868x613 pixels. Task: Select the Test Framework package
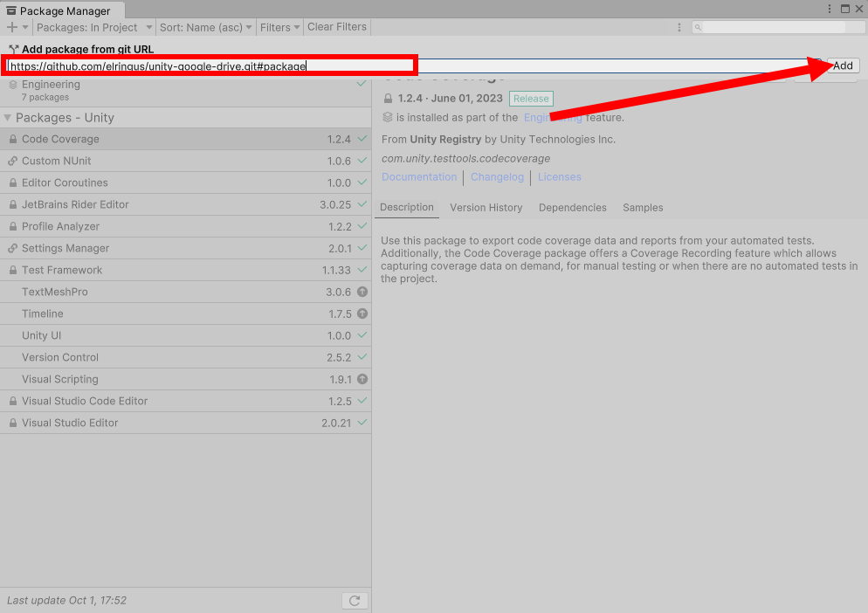(x=185, y=270)
